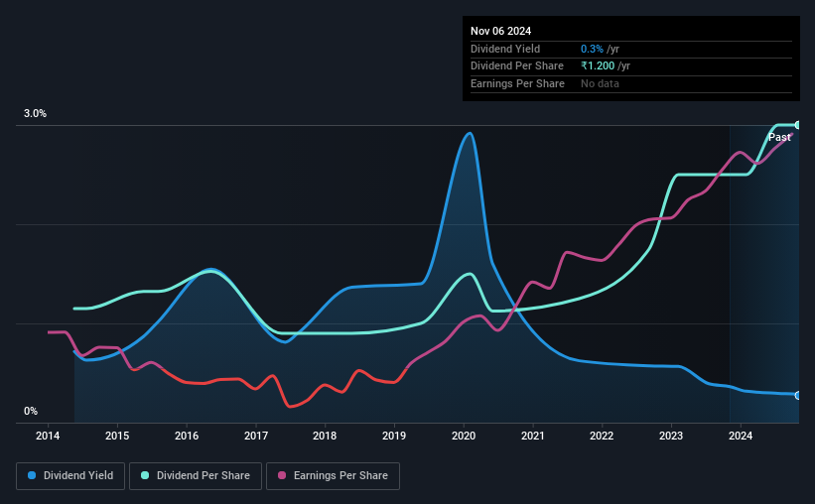815x504 pixels.
Task: Click the teal Dividend Per Share legend dot
Action: (x=145, y=475)
